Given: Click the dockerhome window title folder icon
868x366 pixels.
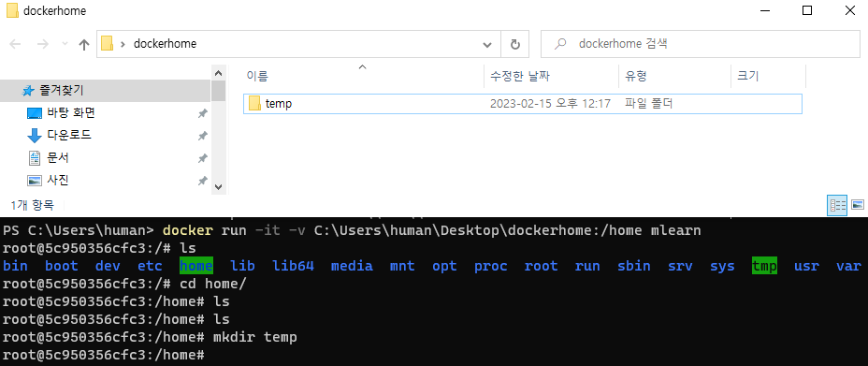Looking at the screenshot, I should click(12, 10).
